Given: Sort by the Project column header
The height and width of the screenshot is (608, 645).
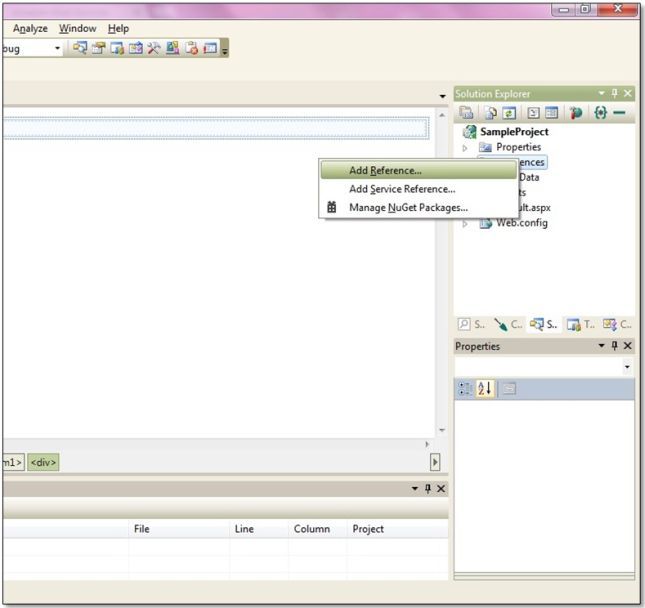Looking at the screenshot, I should pyautogui.click(x=397, y=529).
